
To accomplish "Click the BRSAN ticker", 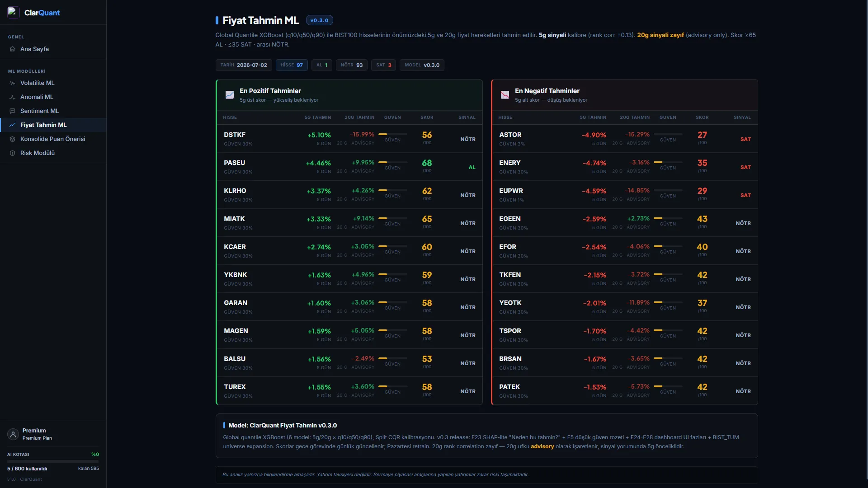I will [x=510, y=359].
